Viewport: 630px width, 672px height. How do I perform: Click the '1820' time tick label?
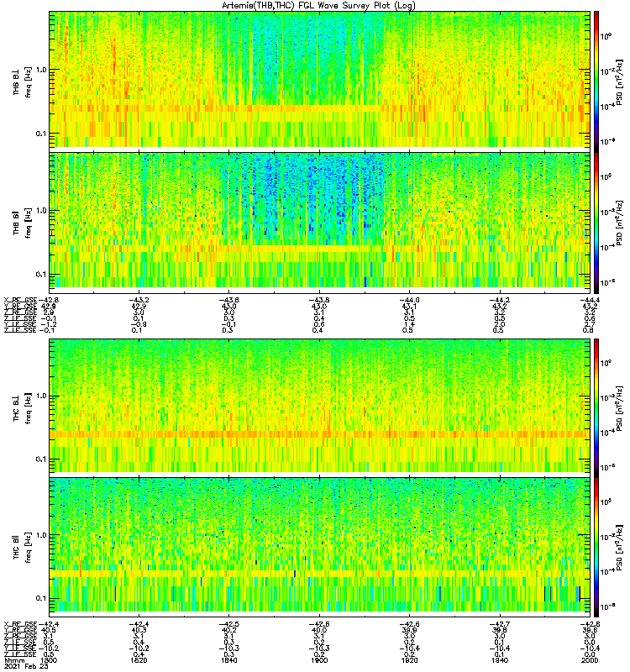139,660
